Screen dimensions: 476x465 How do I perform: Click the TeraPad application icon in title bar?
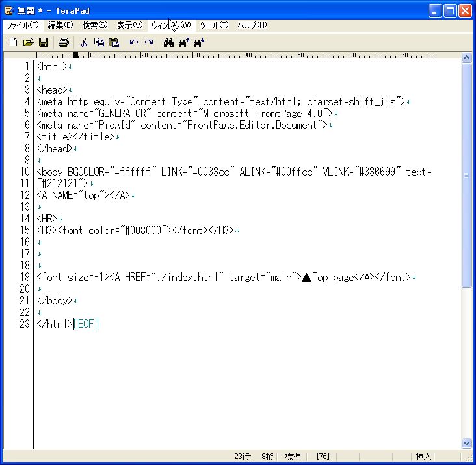9,11
